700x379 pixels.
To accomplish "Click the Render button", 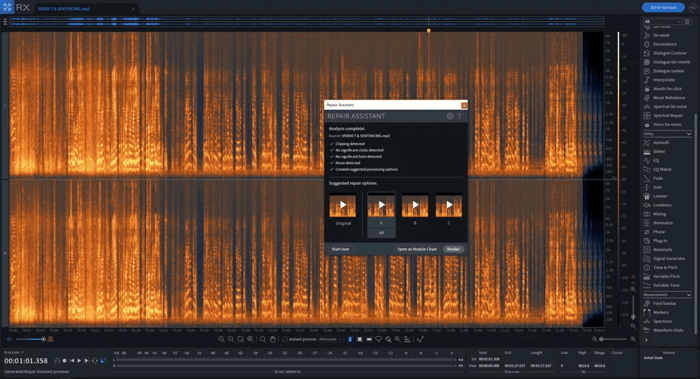I will point(453,249).
